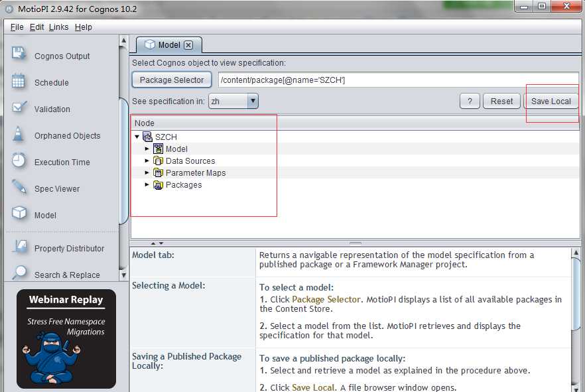Expand the Packages tree node
The width and height of the screenshot is (585, 392).
point(147,184)
